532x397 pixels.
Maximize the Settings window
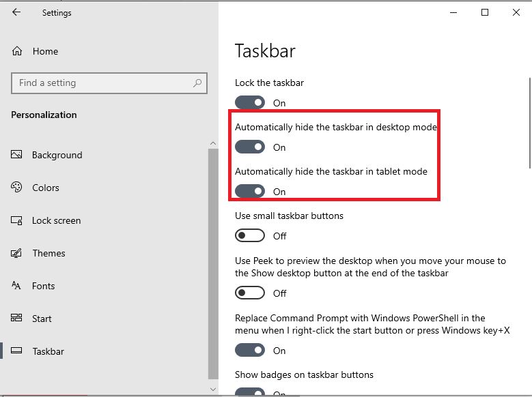(485, 12)
